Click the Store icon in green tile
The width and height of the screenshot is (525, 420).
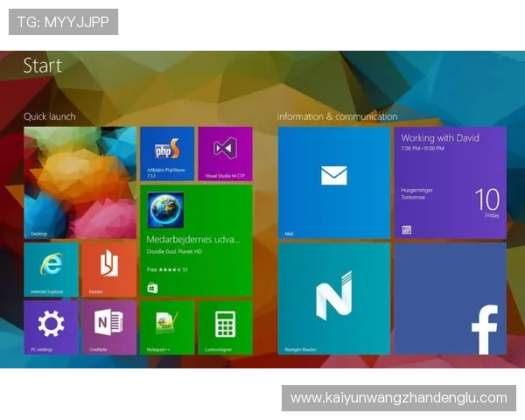tap(153, 288)
